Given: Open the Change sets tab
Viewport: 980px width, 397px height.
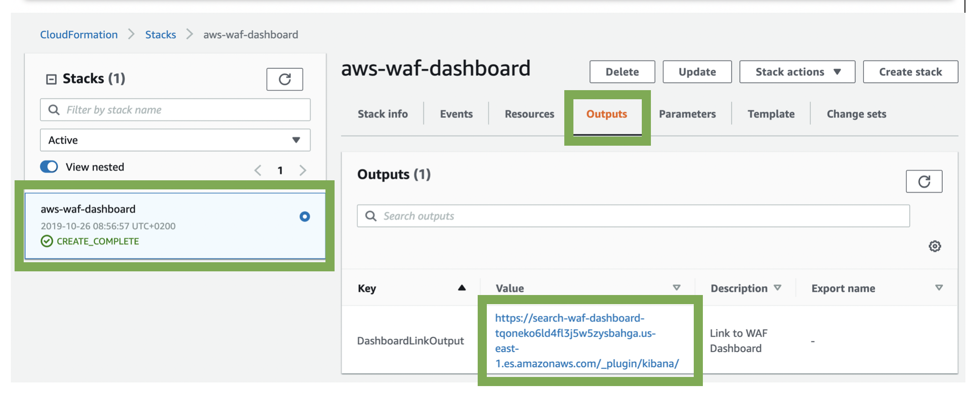Looking at the screenshot, I should click(856, 114).
